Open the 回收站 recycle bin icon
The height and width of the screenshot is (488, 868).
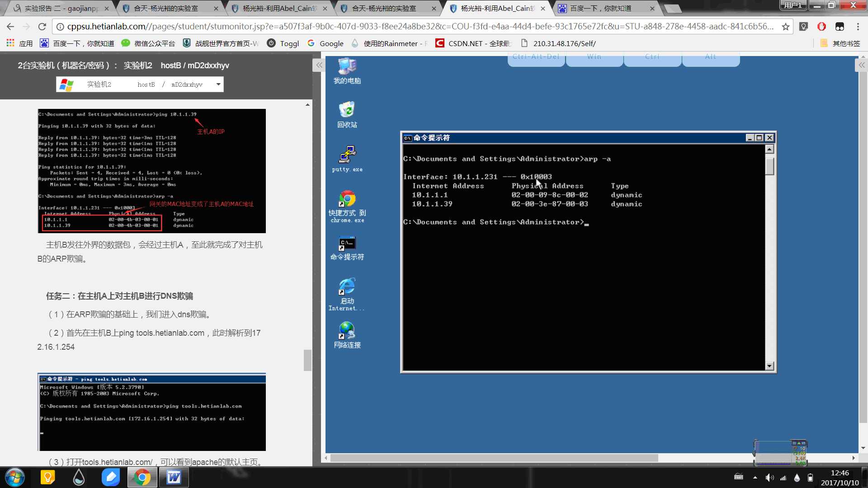coord(347,115)
